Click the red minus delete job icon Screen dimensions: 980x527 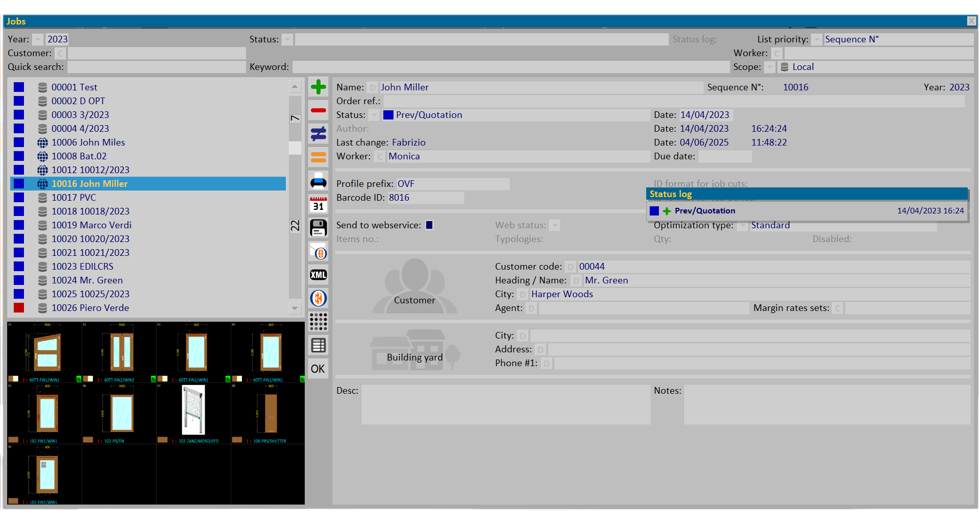point(318,110)
